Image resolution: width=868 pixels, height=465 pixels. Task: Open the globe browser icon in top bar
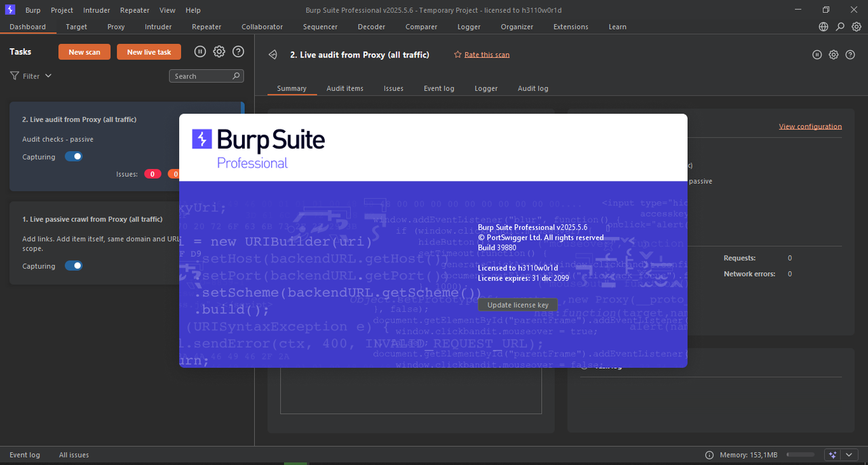(823, 27)
